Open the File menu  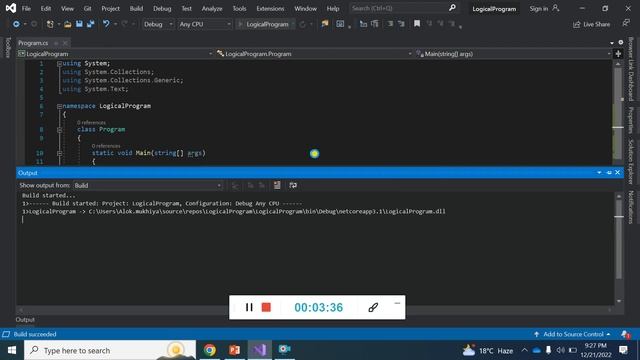point(26,8)
